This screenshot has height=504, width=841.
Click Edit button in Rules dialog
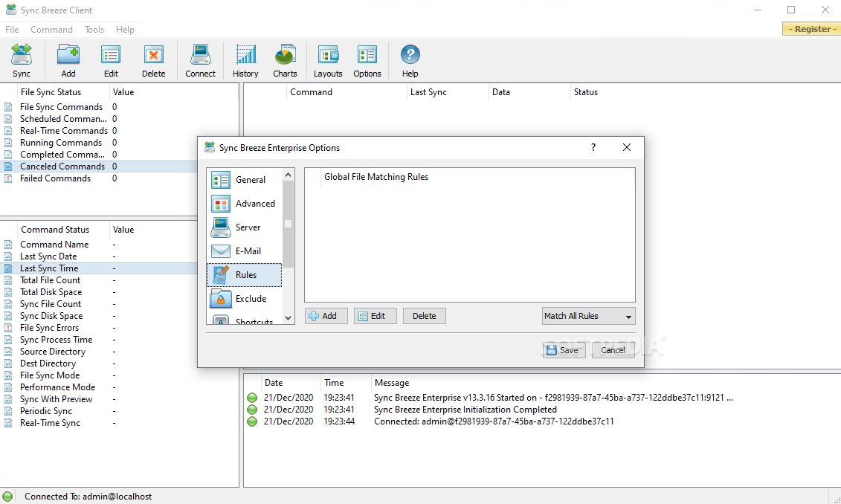tap(375, 317)
